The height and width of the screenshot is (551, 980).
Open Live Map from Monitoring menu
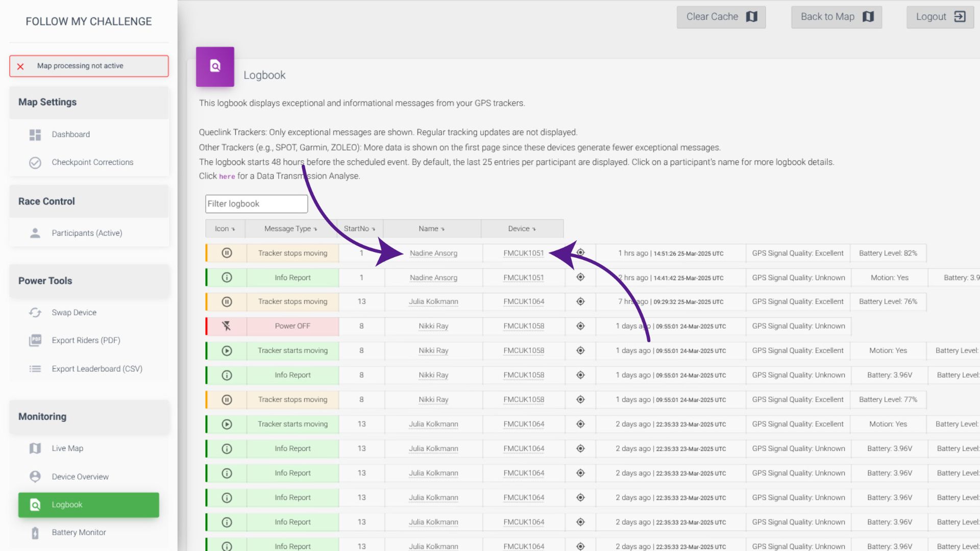[x=67, y=448]
